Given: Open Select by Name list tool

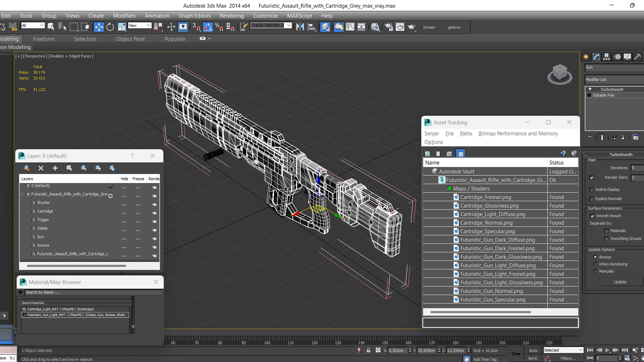Looking at the screenshot, I should tap(62, 27).
